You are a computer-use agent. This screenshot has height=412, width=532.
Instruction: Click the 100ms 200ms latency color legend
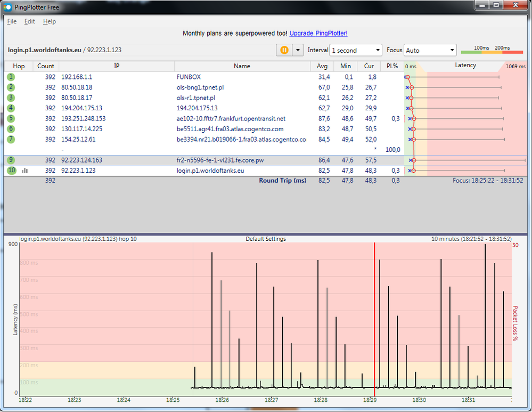(x=492, y=50)
